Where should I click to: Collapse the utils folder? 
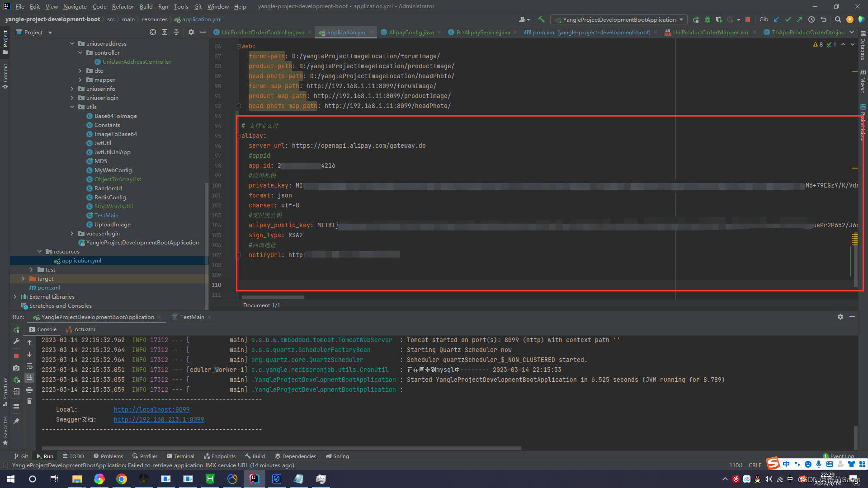tap(72, 107)
